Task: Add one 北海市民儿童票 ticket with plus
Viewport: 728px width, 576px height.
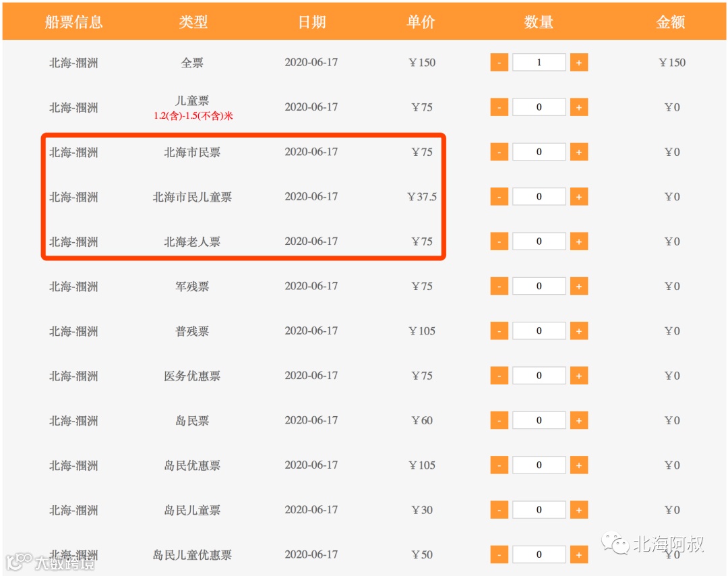Action: click(x=579, y=196)
